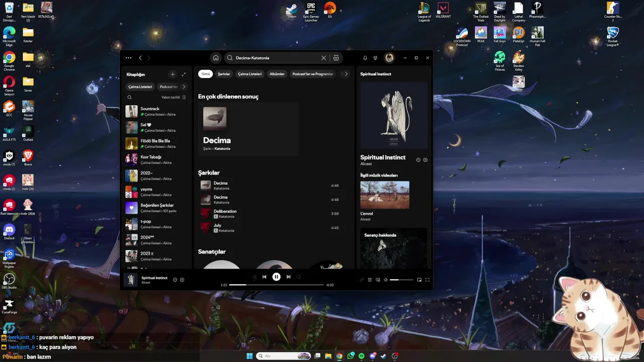Adjust the volume slider
Screen dimensions: 644x362
401,280
